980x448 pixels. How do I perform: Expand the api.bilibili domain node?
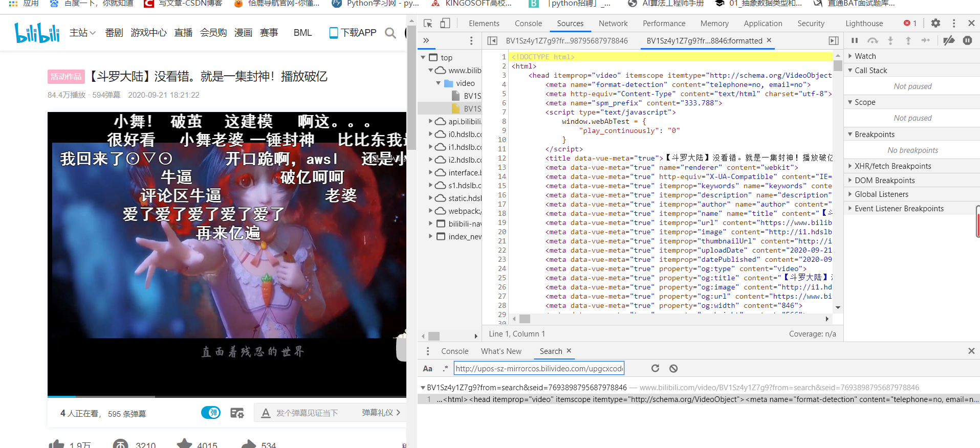pos(431,121)
